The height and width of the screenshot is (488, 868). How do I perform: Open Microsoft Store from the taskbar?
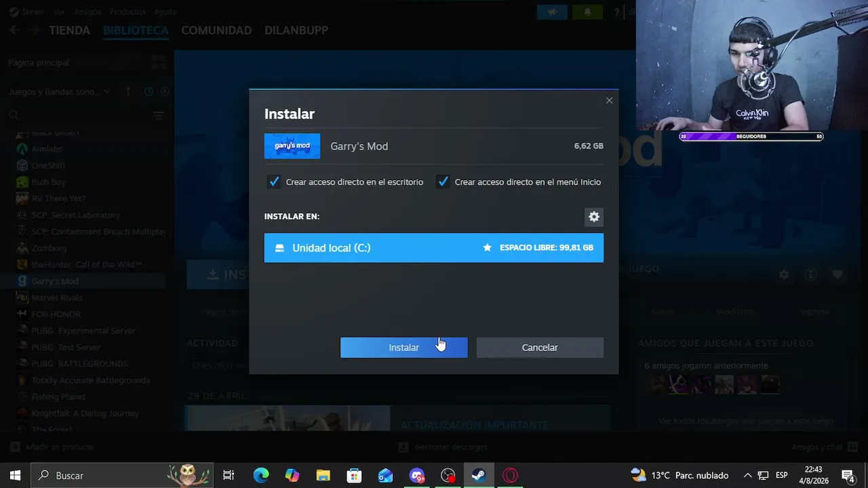tap(354, 475)
